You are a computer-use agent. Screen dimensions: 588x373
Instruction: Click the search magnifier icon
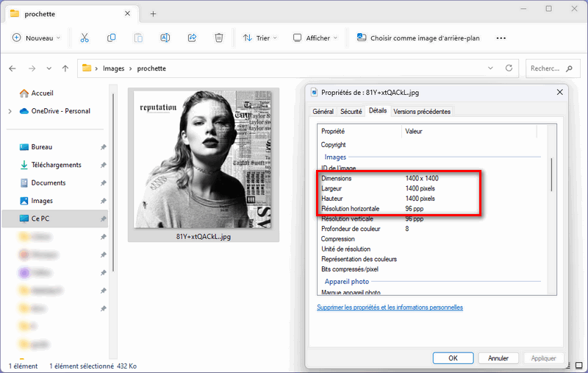569,68
